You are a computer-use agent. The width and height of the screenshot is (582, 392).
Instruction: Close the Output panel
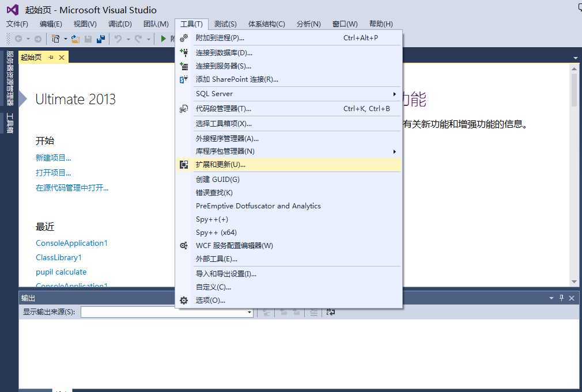click(572, 298)
